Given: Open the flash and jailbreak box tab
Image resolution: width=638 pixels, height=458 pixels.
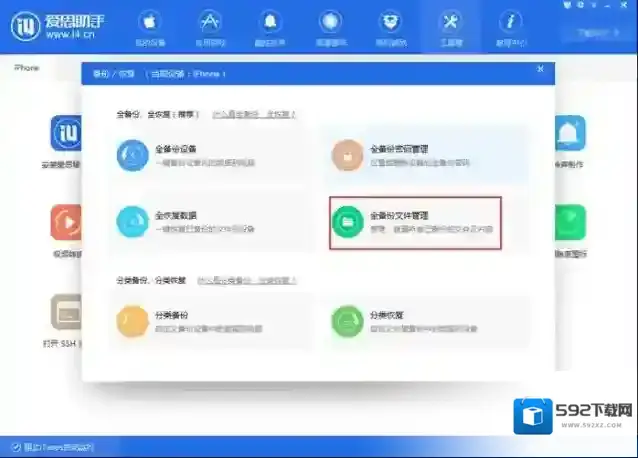Looking at the screenshot, I should tap(391, 27).
